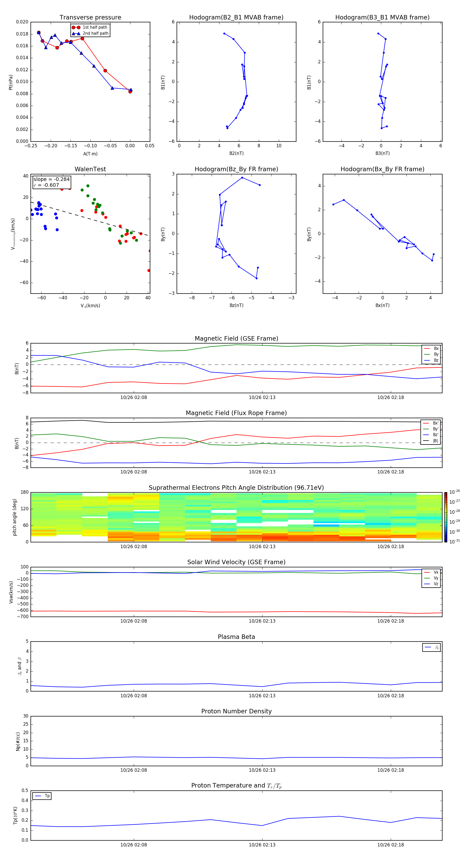This screenshot has width=473, height=868.
Task: Click the 'WalenTest' plot title
Action: [x=90, y=169]
